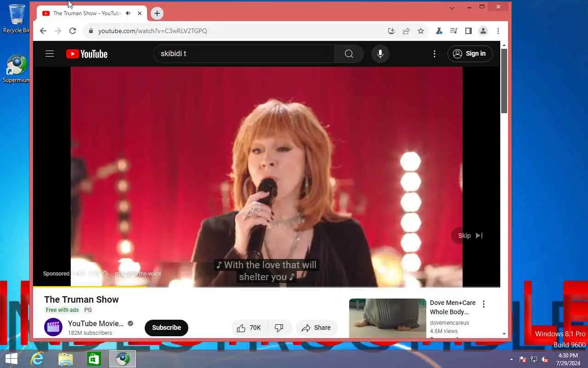Screen dimensions: 588x368
Task: Open the taskbar clock
Action: pos(568,359)
